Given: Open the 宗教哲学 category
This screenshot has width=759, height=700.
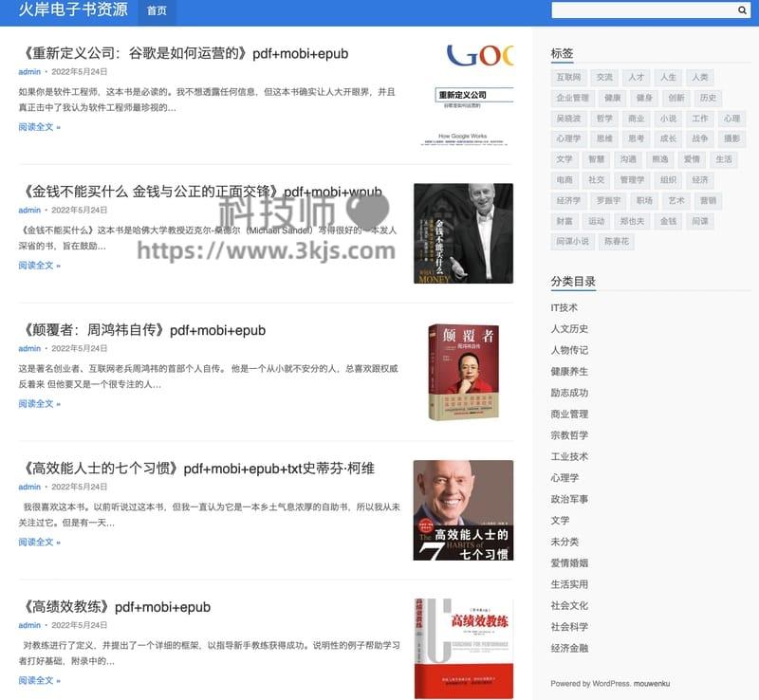Looking at the screenshot, I should tap(569, 435).
